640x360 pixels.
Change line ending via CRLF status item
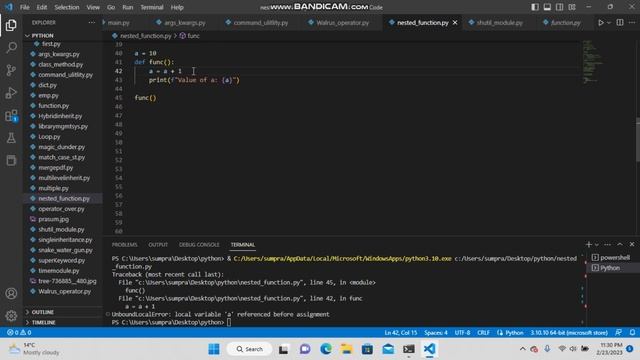[483, 333]
